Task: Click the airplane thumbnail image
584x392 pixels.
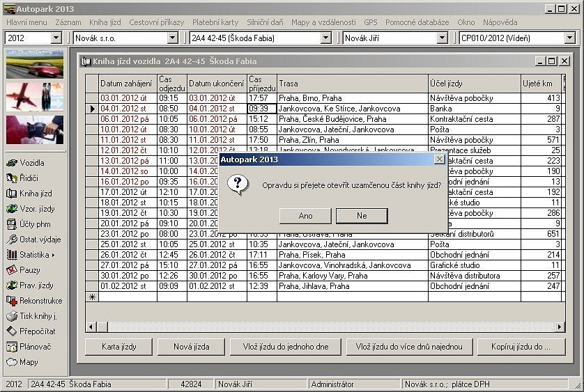Action: pyautogui.click(x=34, y=95)
